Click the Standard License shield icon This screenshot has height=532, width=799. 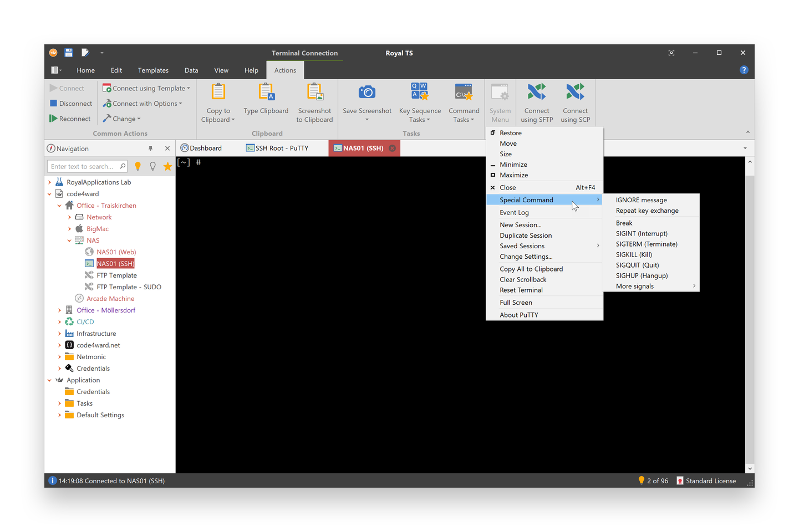pyautogui.click(x=680, y=480)
